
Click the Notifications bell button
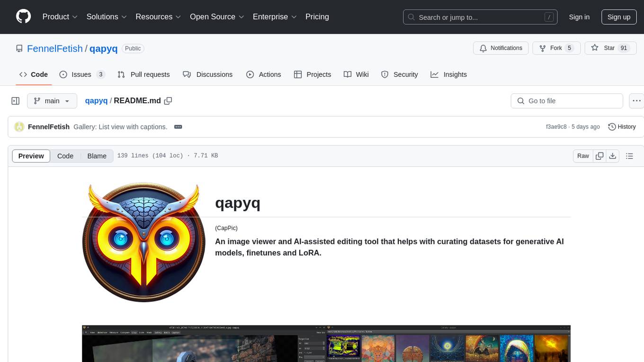point(501,48)
